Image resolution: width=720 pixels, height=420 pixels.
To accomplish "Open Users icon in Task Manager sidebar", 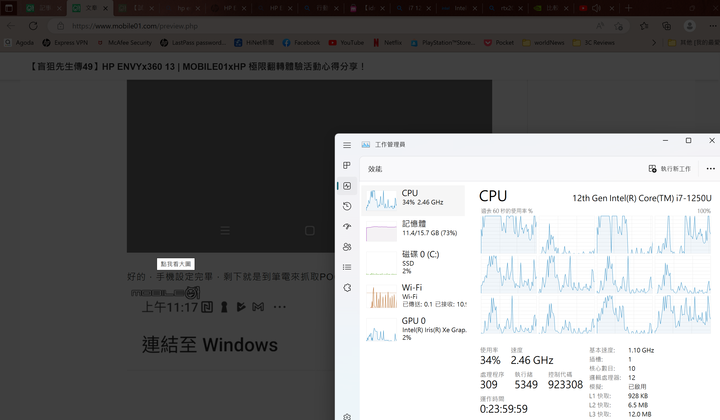I will 347,247.
